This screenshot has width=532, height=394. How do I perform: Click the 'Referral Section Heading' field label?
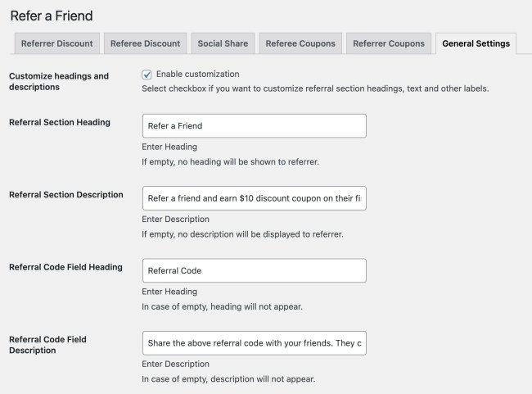coord(59,122)
